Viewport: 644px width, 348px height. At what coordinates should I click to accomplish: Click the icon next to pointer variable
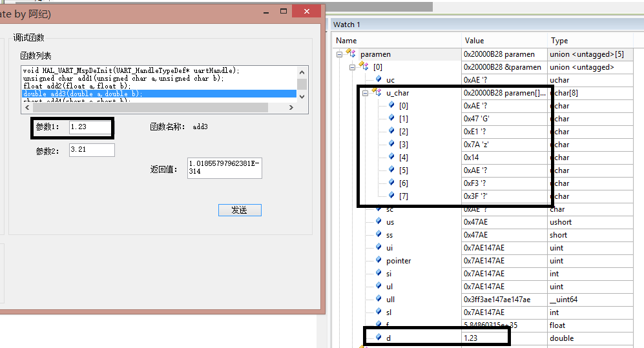point(379,261)
